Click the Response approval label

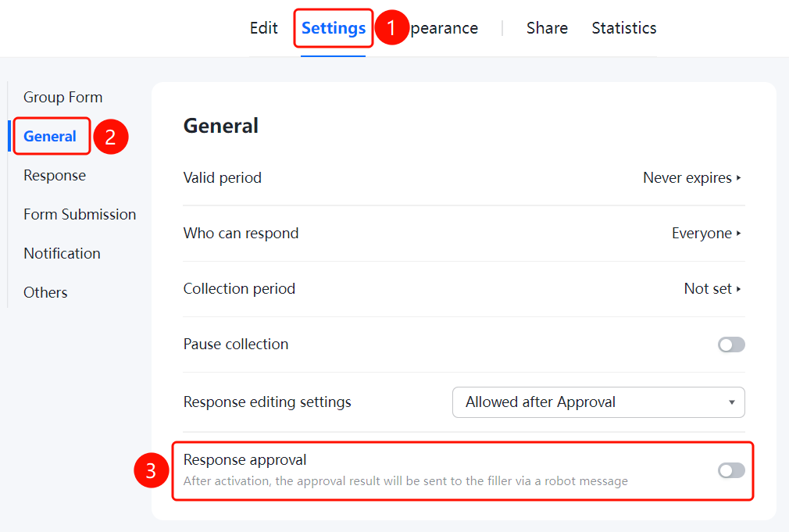tap(245, 459)
